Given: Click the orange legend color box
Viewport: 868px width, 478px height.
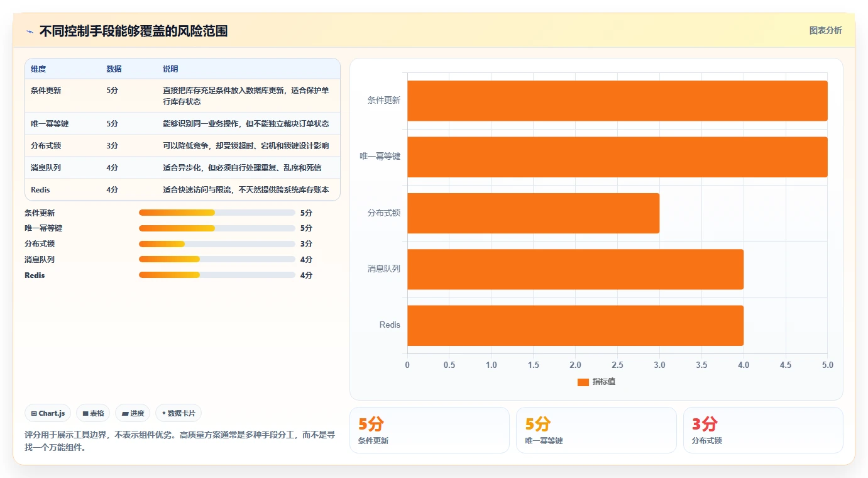Looking at the screenshot, I should 583,382.
